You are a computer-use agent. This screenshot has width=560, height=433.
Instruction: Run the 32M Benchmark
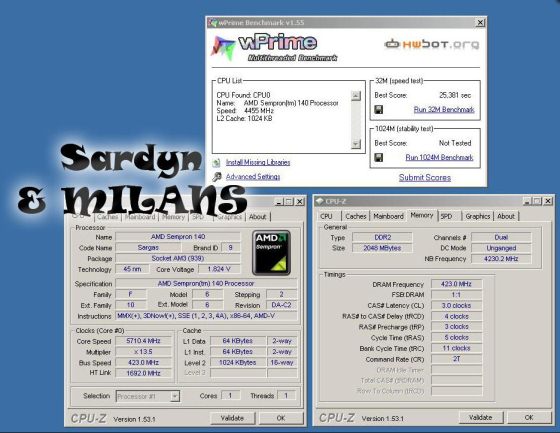(444, 110)
